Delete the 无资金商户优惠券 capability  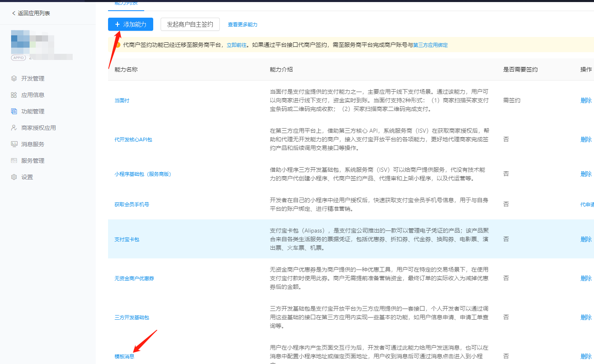pyautogui.click(x=586, y=278)
